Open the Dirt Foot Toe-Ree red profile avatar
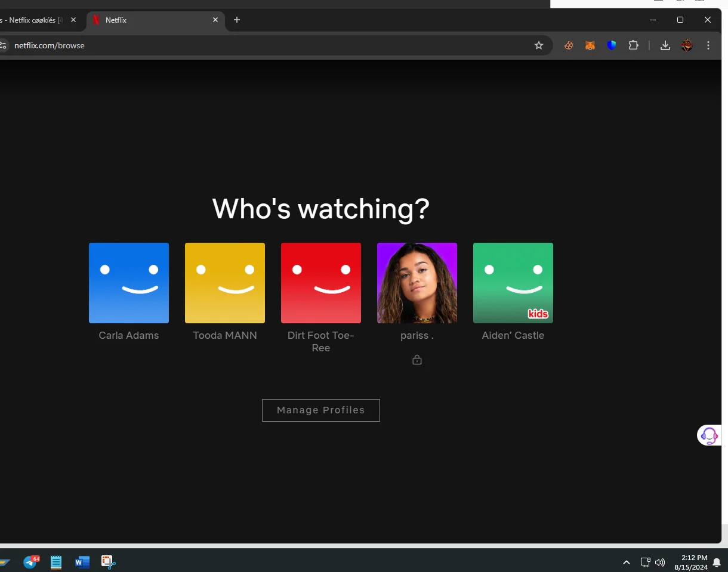This screenshot has width=728, height=572. (x=321, y=283)
